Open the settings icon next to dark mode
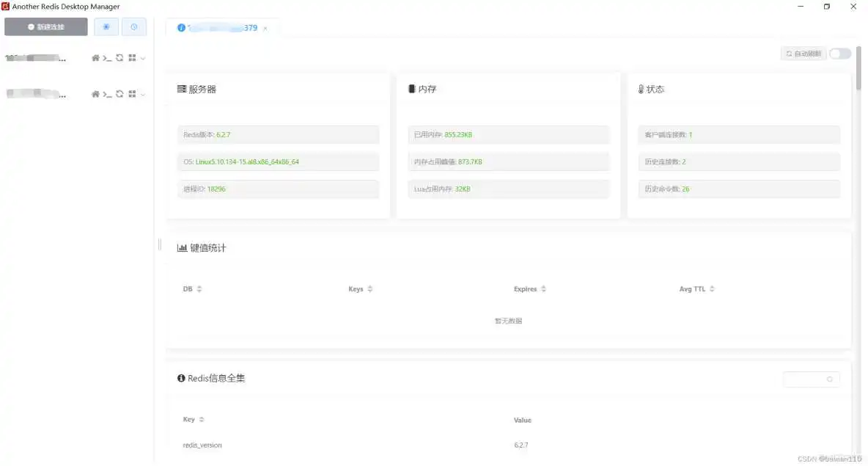This screenshot has height=466, width=868. pos(134,26)
